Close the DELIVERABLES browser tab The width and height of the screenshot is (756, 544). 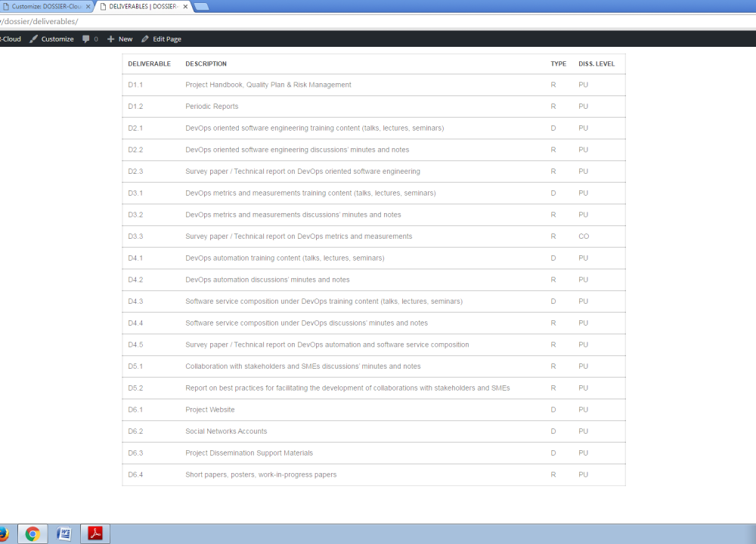[185, 6]
